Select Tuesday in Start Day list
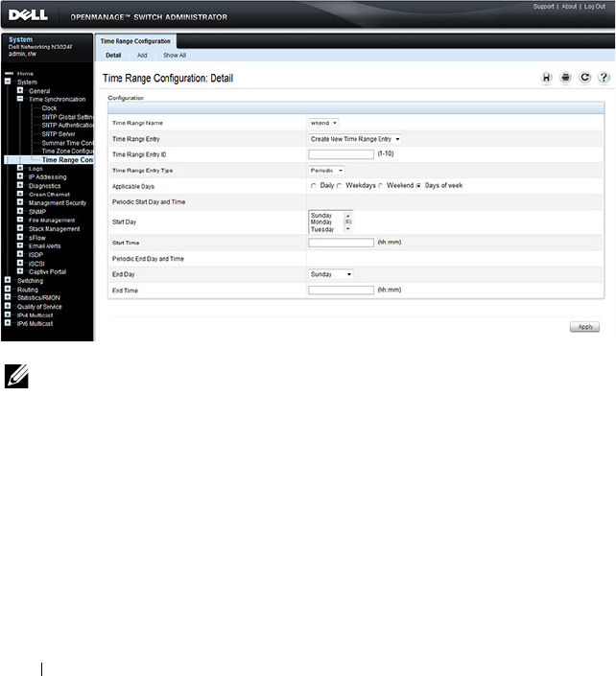 coord(322,229)
